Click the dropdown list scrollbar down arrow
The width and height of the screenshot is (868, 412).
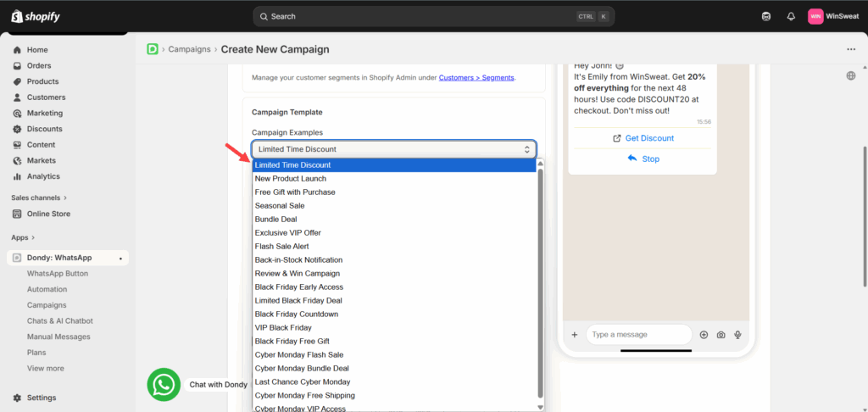click(541, 407)
